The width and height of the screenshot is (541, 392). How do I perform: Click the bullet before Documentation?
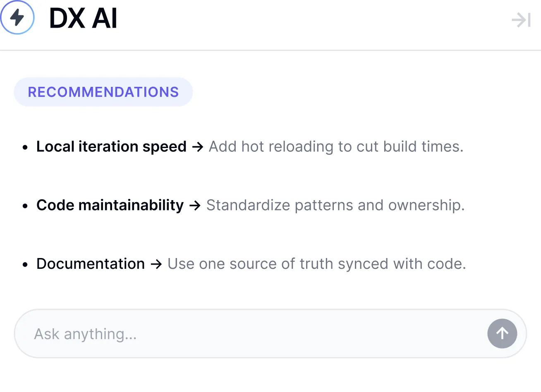(x=25, y=265)
